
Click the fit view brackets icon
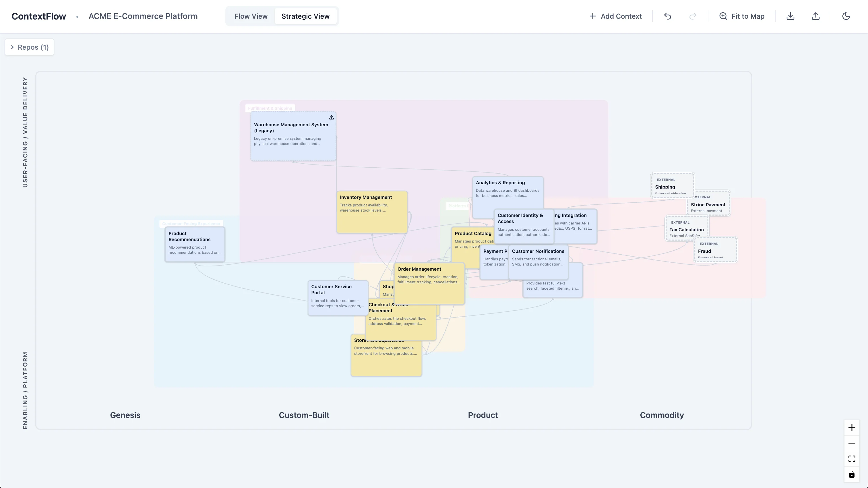[851, 459]
